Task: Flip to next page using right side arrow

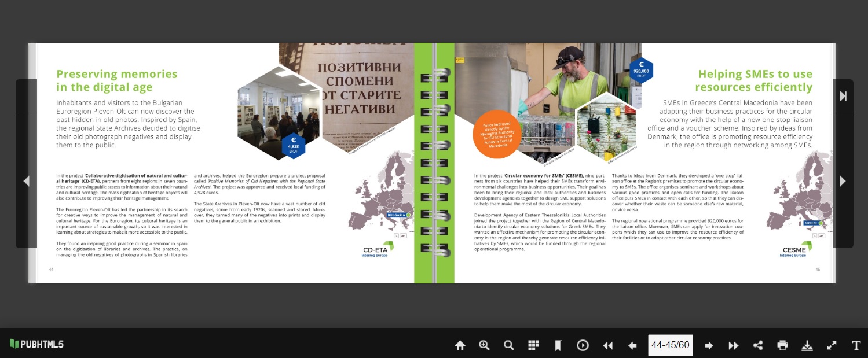Action: tap(843, 181)
